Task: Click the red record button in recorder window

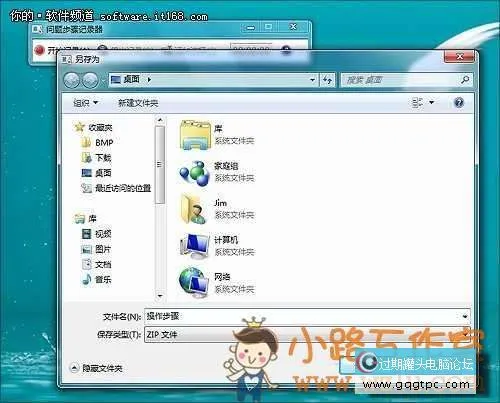Action: (x=40, y=50)
